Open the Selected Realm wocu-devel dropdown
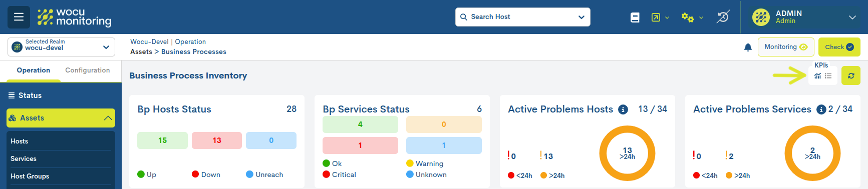Viewport: 868px width, 189px height. [61, 47]
